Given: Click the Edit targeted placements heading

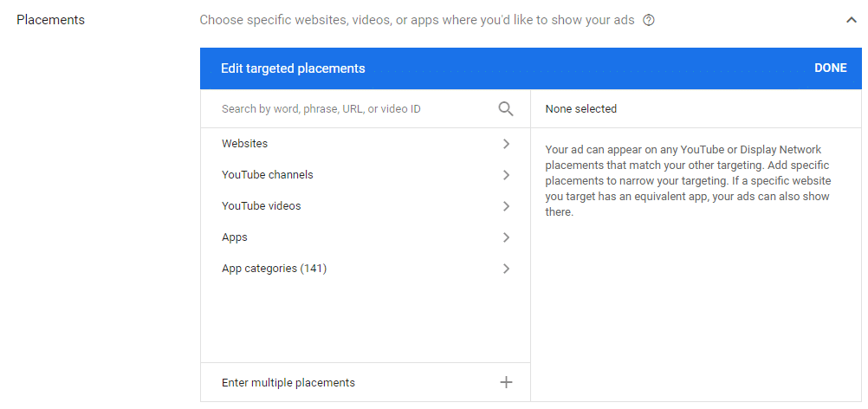Looking at the screenshot, I should click(x=293, y=68).
